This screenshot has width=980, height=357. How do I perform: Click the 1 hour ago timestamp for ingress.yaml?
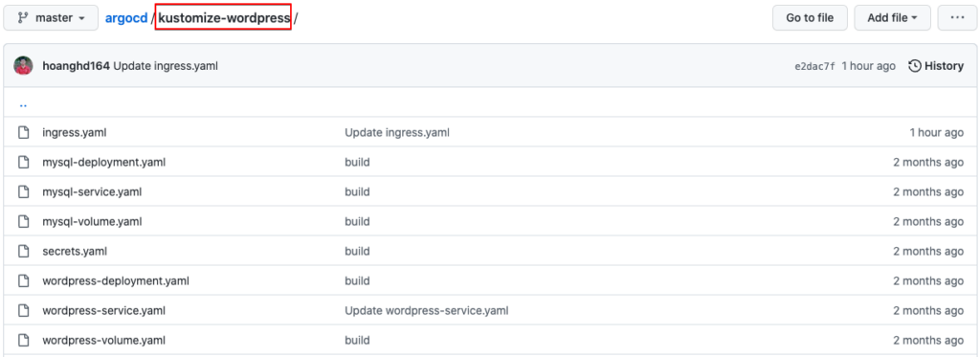[x=936, y=132]
